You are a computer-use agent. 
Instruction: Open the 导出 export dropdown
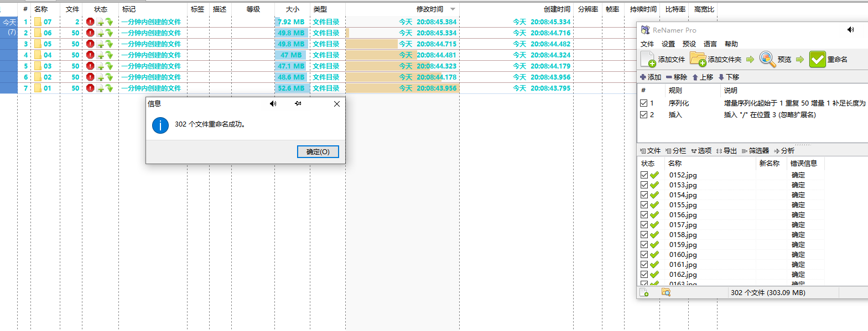pyautogui.click(x=726, y=151)
